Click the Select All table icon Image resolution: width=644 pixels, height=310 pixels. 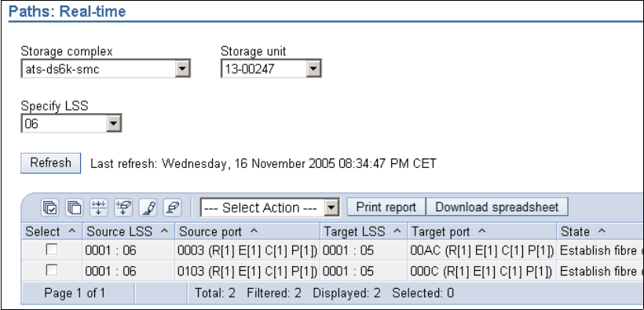click(50, 207)
